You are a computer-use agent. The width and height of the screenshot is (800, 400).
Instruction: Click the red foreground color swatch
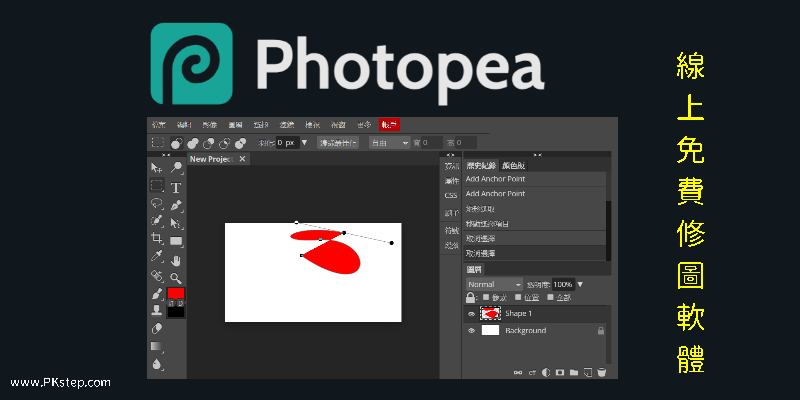click(x=176, y=293)
